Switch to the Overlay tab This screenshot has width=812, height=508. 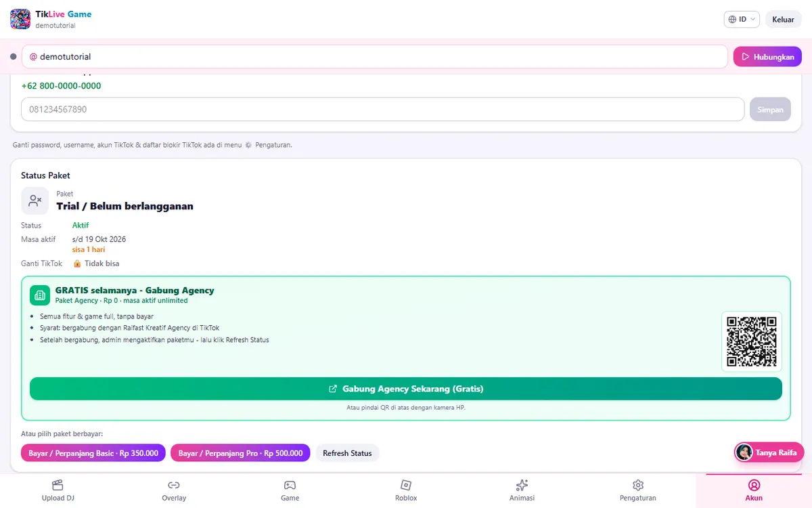click(174, 490)
